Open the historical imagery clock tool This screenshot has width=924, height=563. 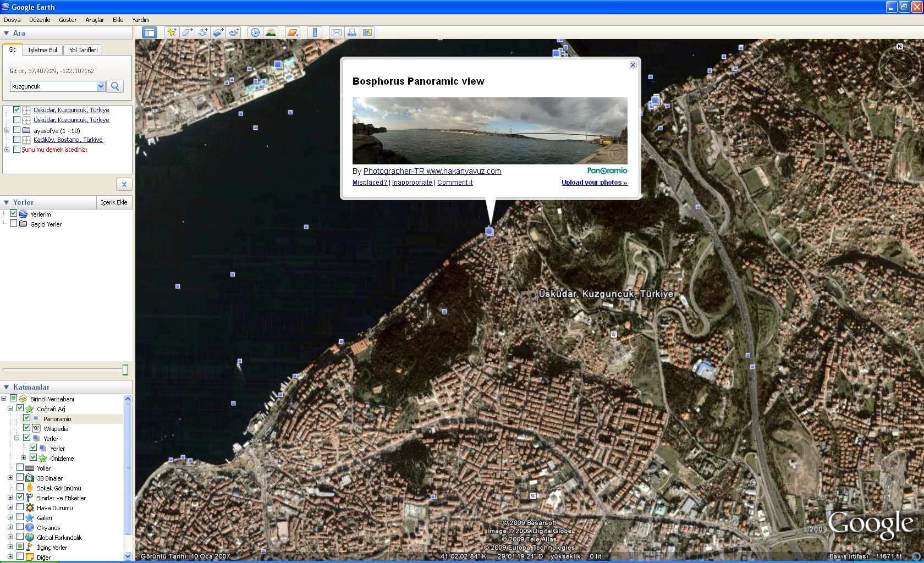pyautogui.click(x=255, y=32)
